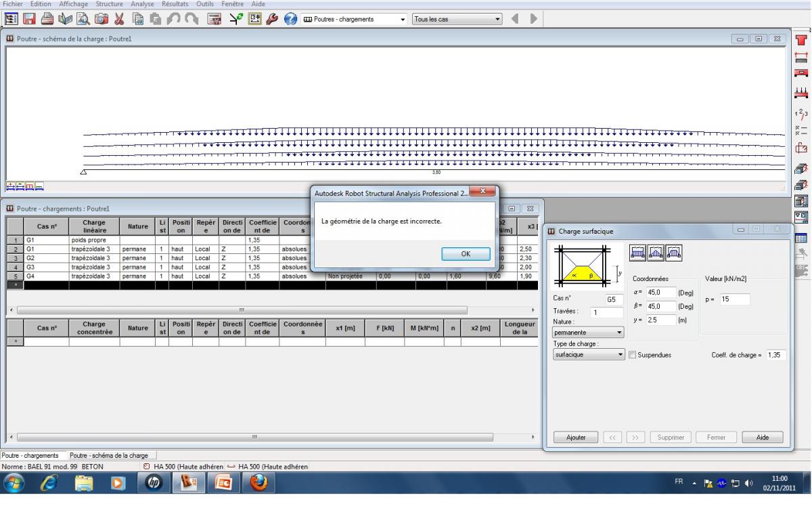
Task: Open the Fichier menu
Action: point(13,4)
